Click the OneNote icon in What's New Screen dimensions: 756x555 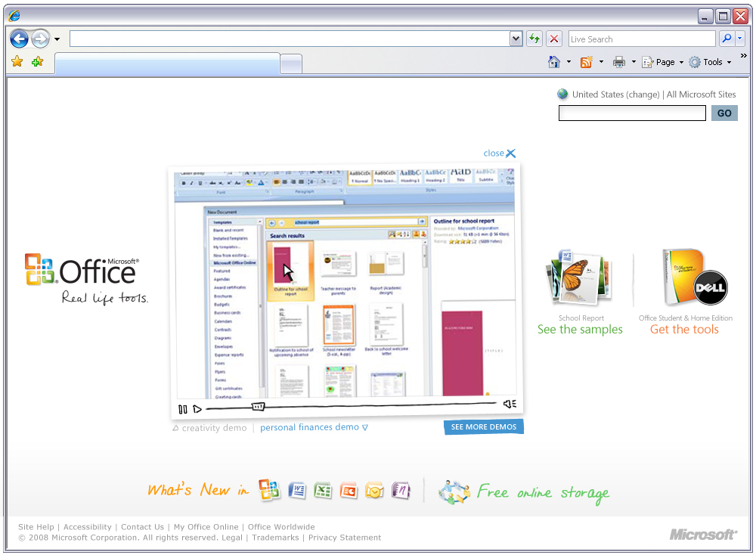point(401,491)
